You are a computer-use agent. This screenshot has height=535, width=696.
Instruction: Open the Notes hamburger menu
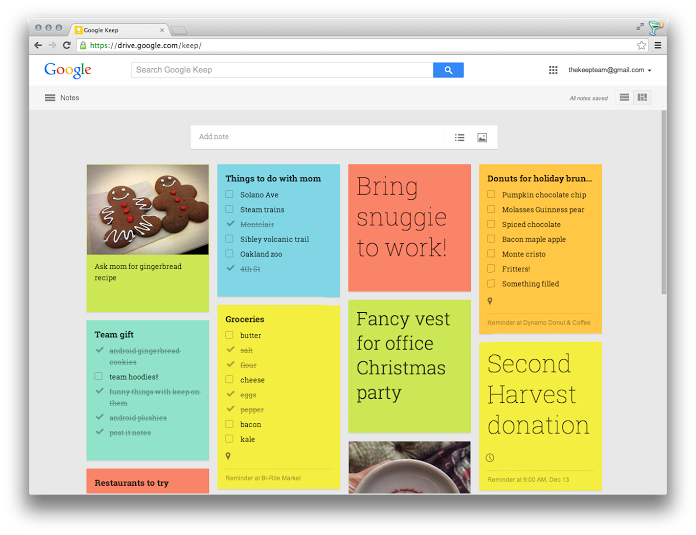[x=50, y=98]
